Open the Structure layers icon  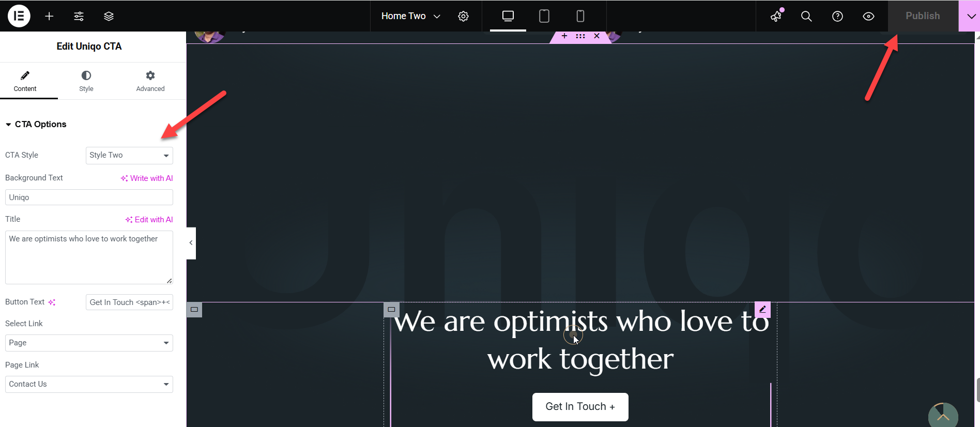pos(109,16)
